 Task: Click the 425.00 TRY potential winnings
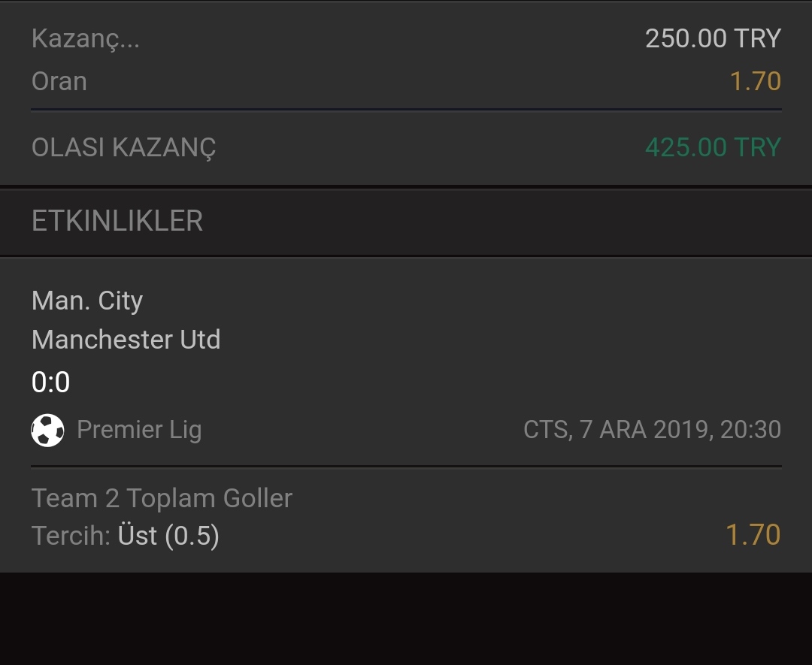[713, 147]
